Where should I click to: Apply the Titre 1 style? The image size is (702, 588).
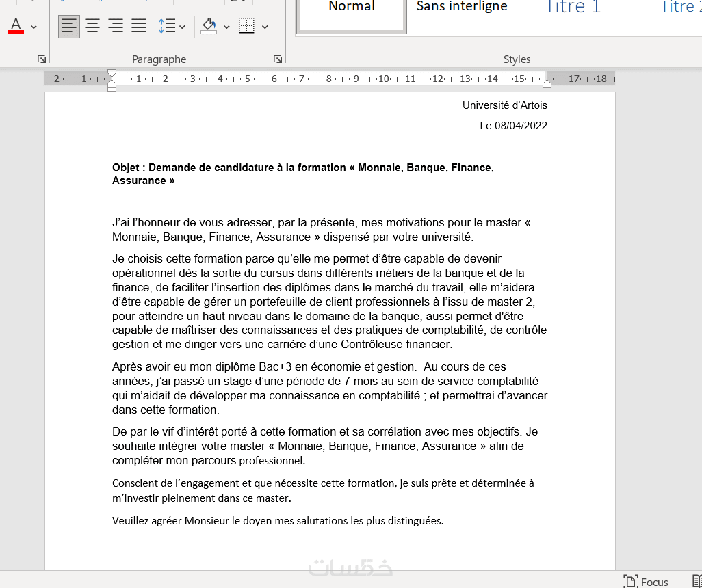(573, 6)
